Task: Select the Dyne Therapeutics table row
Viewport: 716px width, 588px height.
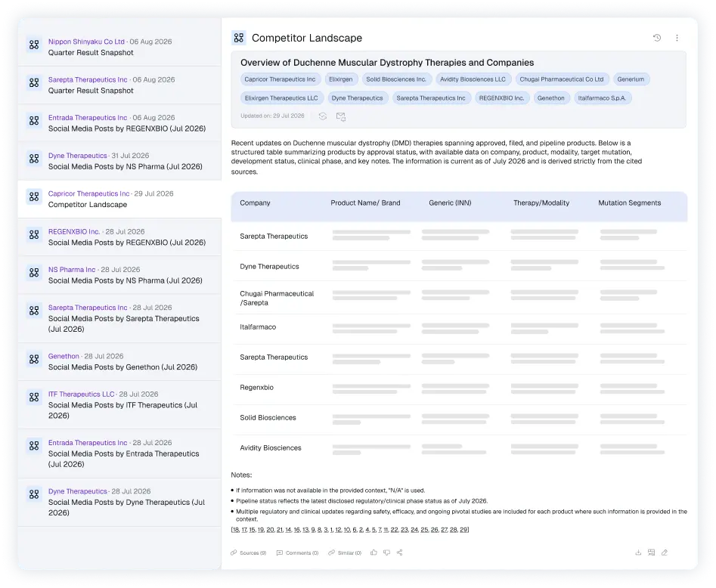Action: (459, 266)
